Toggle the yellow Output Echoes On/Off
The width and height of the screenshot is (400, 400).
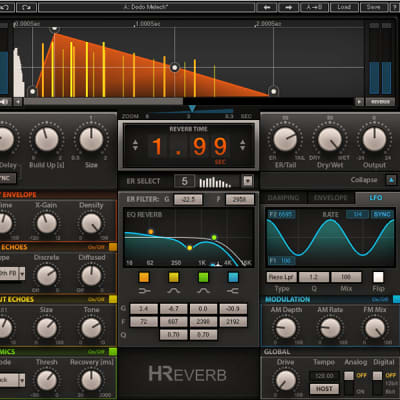(x=113, y=299)
